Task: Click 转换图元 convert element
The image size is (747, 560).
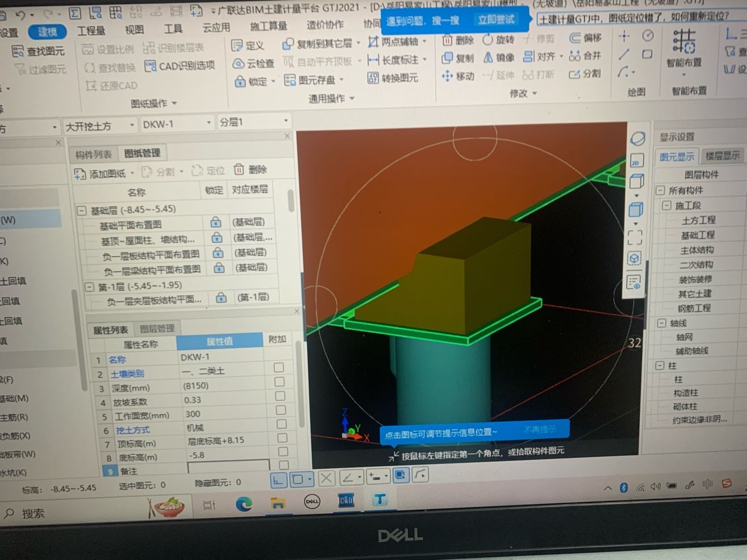Action: click(x=393, y=78)
